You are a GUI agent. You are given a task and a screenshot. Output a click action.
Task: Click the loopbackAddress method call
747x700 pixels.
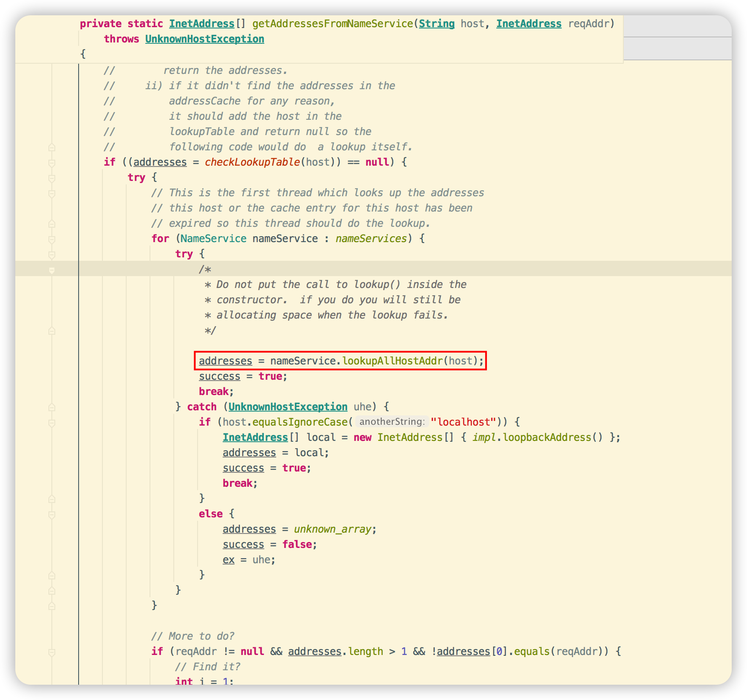(x=547, y=437)
